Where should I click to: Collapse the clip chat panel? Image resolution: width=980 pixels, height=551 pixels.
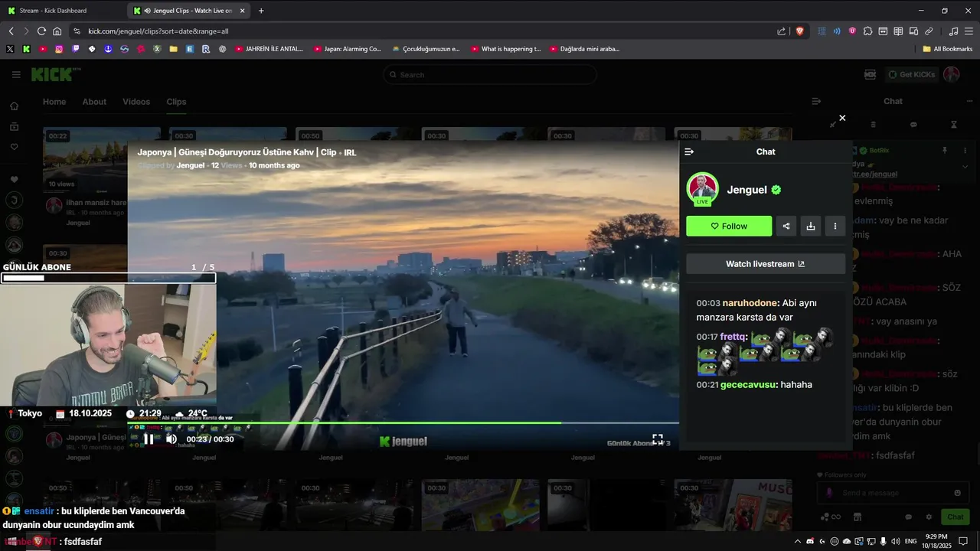pos(689,152)
